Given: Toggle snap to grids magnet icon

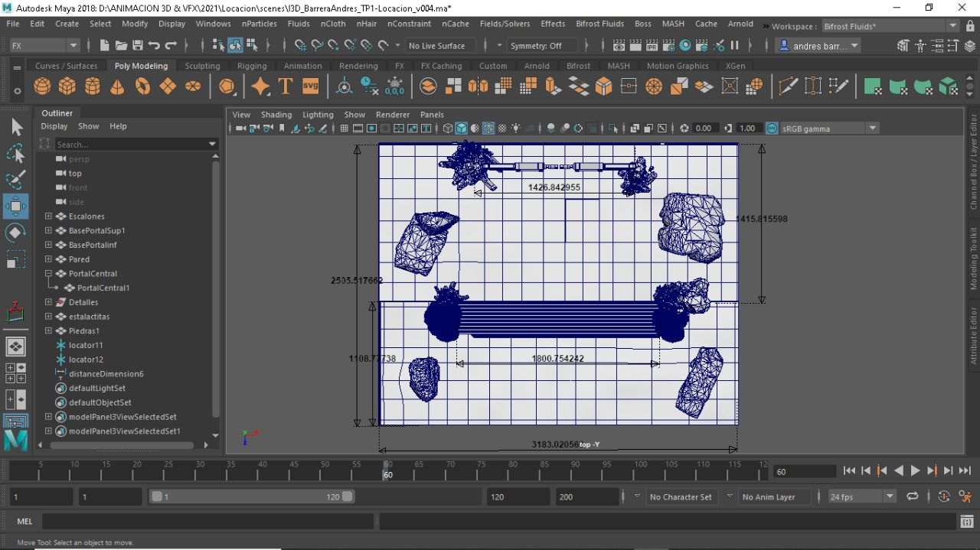Looking at the screenshot, I should point(301,46).
